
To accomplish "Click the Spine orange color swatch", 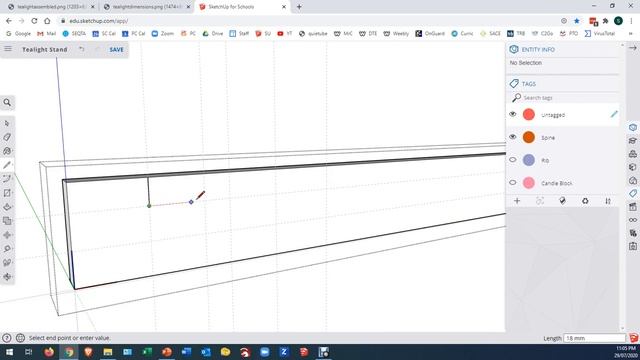I will pos(529,138).
